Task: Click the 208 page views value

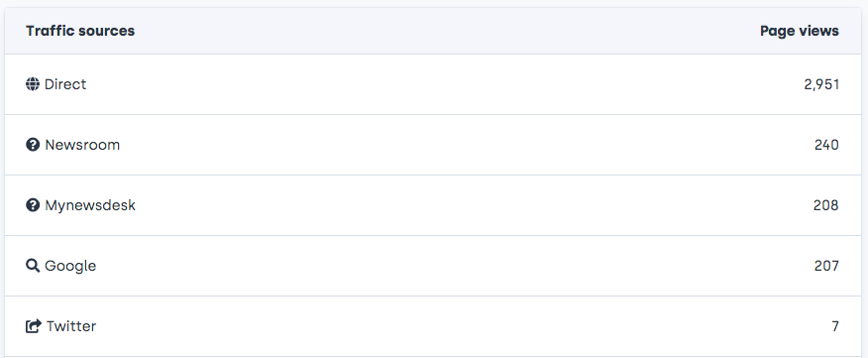Action: tap(826, 205)
